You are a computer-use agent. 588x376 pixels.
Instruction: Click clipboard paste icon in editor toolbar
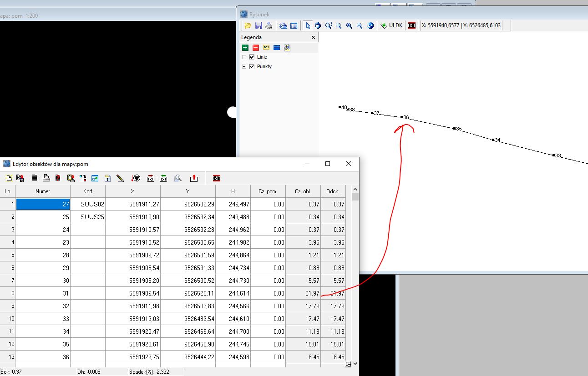click(71, 178)
